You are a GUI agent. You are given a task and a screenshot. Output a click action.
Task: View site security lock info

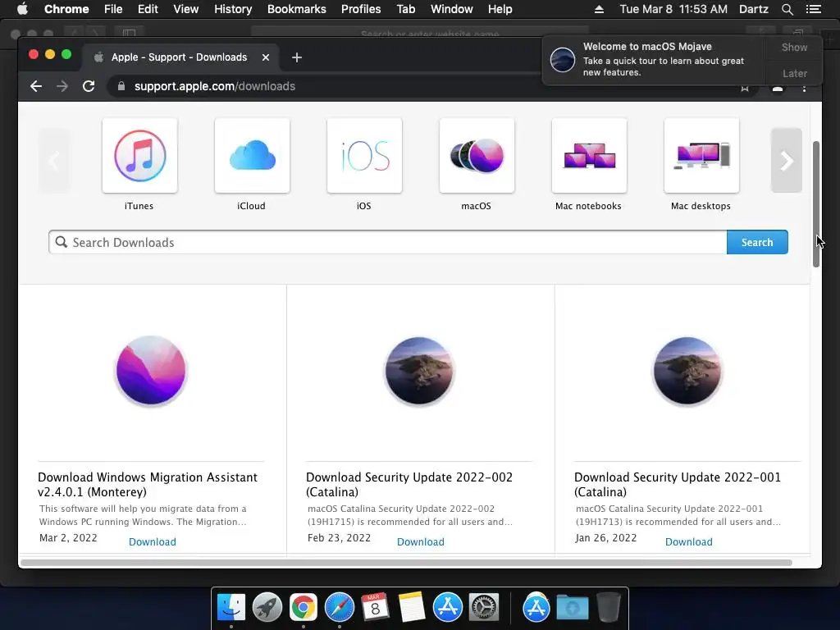coord(121,86)
